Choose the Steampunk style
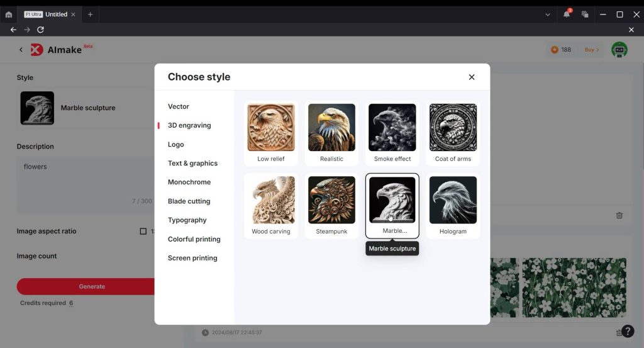Image resolution: width=644 pixels, height=348 pixels. click(331, 206)
